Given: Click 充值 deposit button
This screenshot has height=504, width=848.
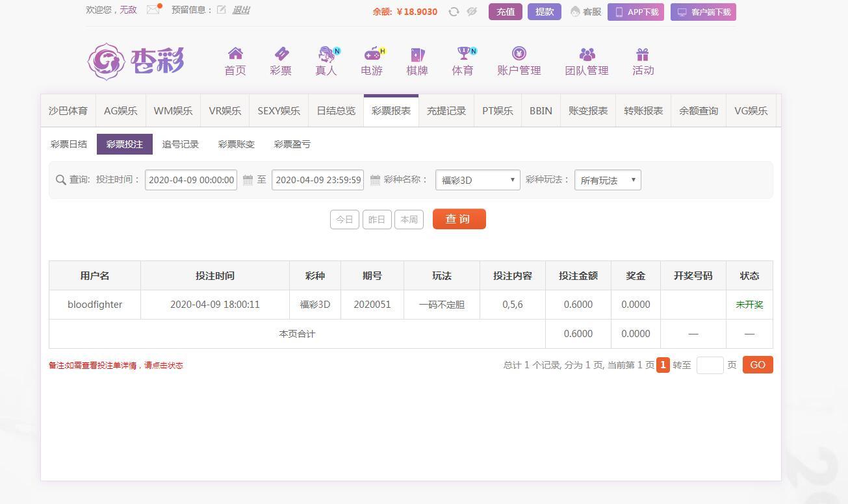Looking at the screenshot, I should [x=506, y=12].
